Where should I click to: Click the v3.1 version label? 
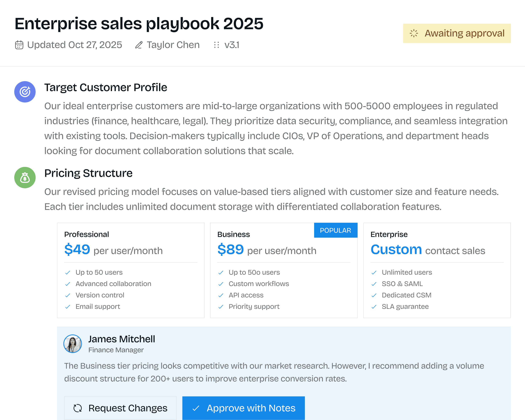point(232,45)
